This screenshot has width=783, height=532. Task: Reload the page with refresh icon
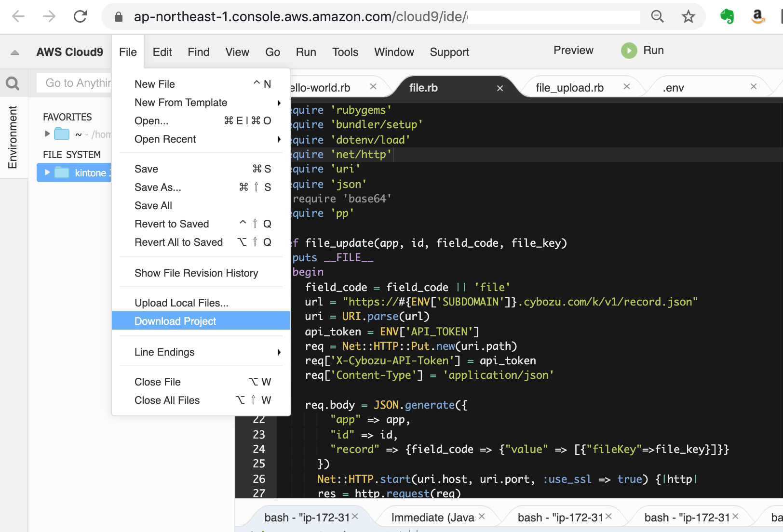pyautogui.click(x=80, y=16)
